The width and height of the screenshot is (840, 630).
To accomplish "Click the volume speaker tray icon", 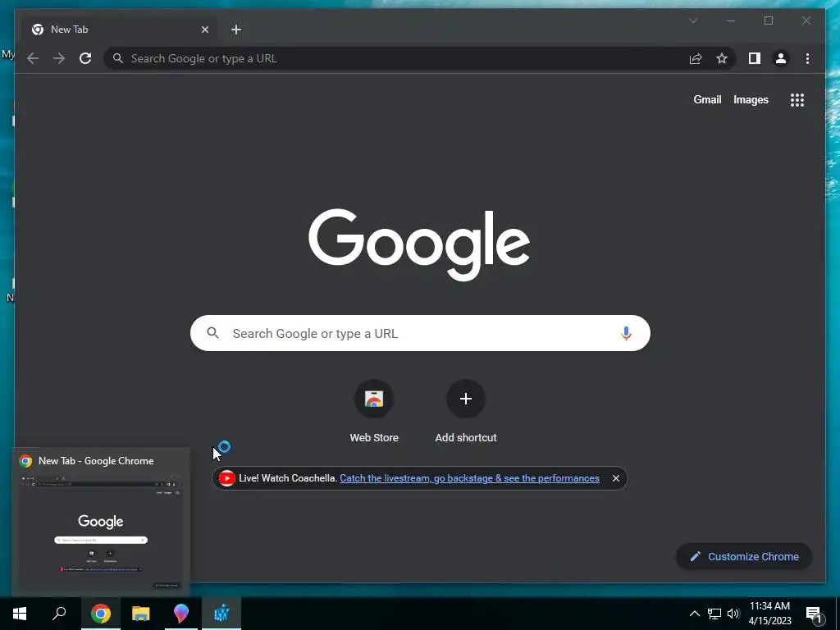I will [x=733, y=614].
